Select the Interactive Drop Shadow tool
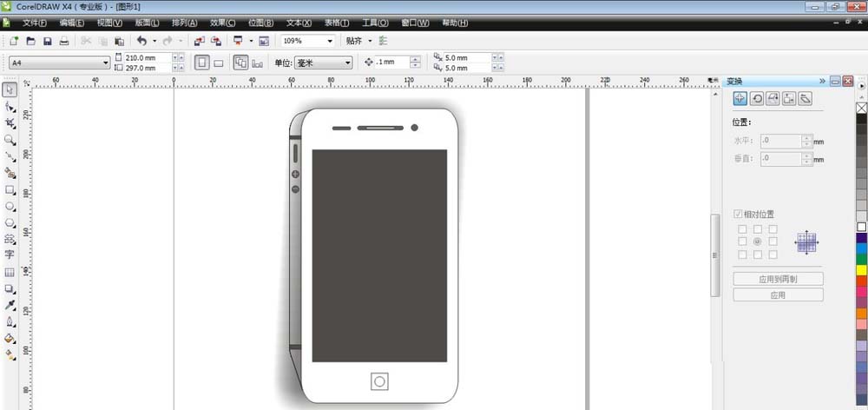Screen dimensions: 868x410 pyautogui.click(x=10, y=288)
